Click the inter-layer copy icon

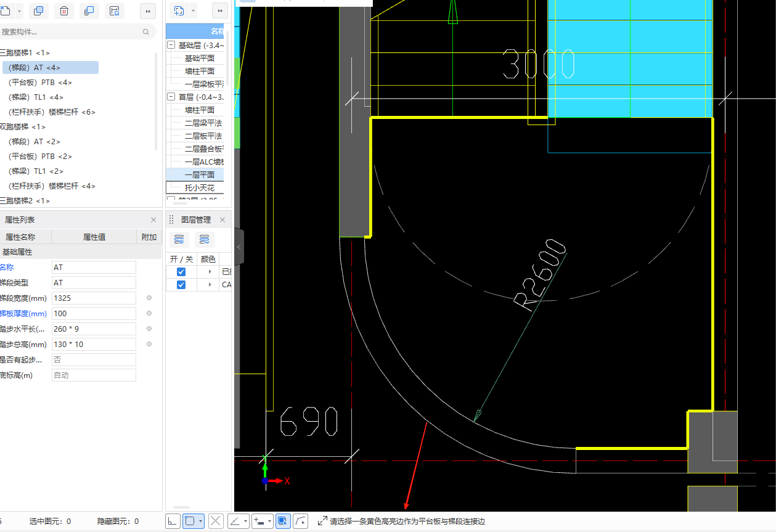click(89, 10)
